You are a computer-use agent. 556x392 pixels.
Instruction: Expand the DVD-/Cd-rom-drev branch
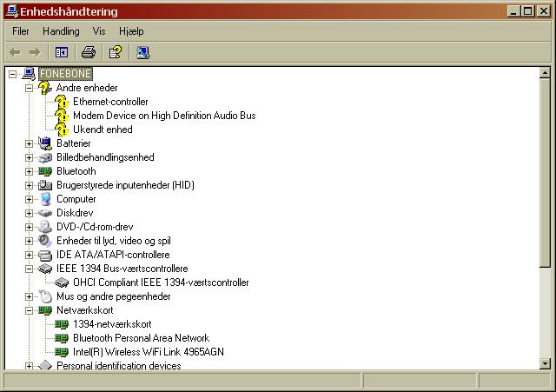(29, 227)
